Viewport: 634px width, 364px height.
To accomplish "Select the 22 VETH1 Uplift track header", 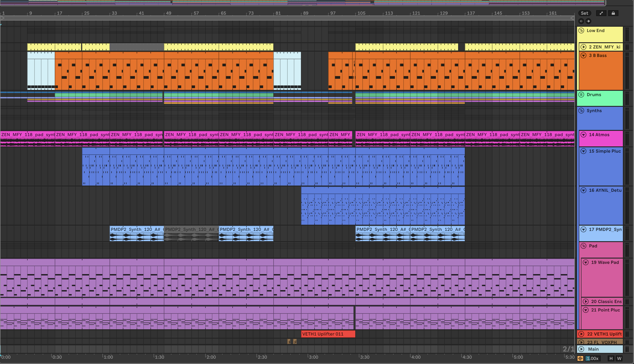I will point(604,334).
